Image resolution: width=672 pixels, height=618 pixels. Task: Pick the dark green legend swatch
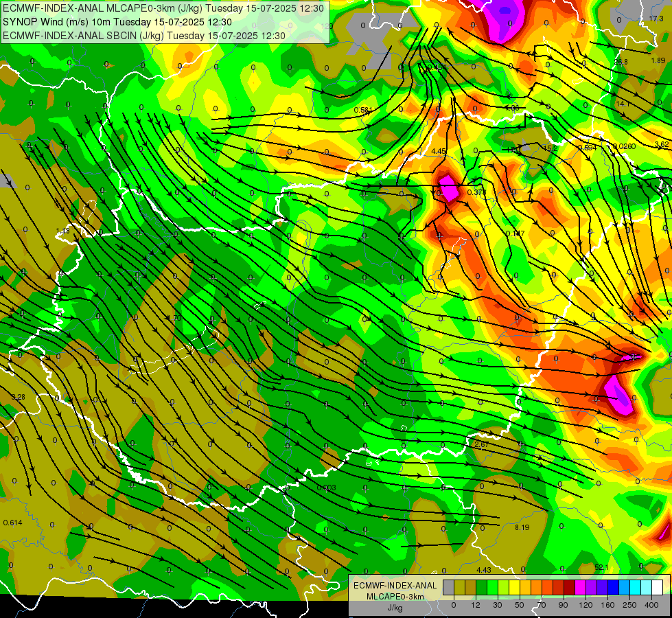pos(482,588)
